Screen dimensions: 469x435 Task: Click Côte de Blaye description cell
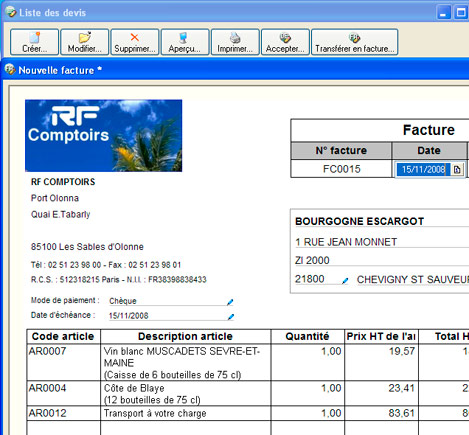(186, 393)
